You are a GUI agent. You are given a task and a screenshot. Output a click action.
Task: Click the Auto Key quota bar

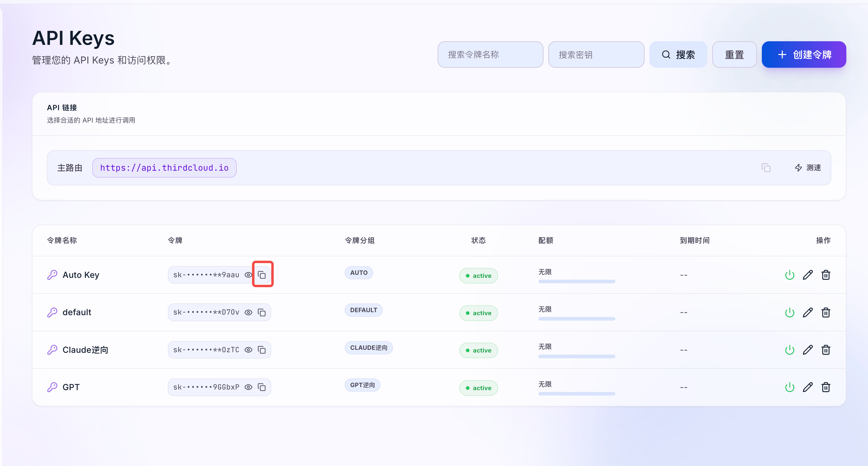(x=577, y=281)
